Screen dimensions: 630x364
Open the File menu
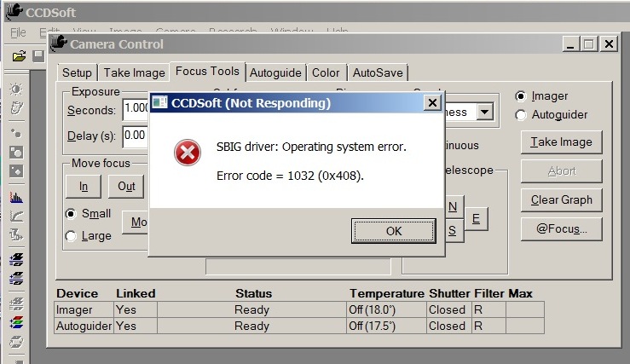[x=18, y=32]
